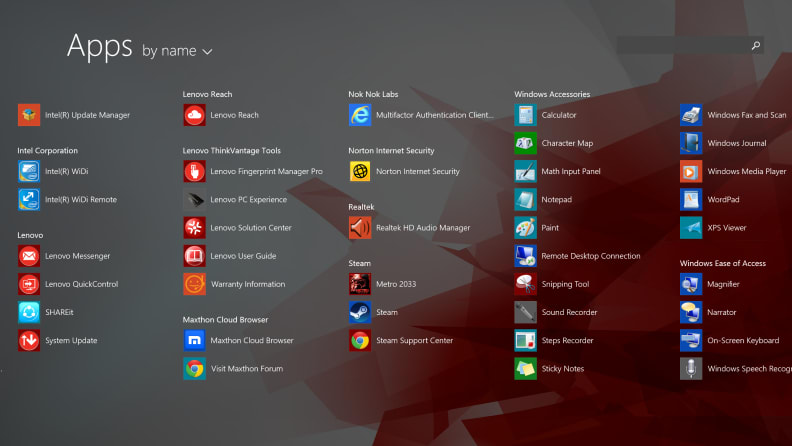Open Windows Media Player icon

coord(691,171)
